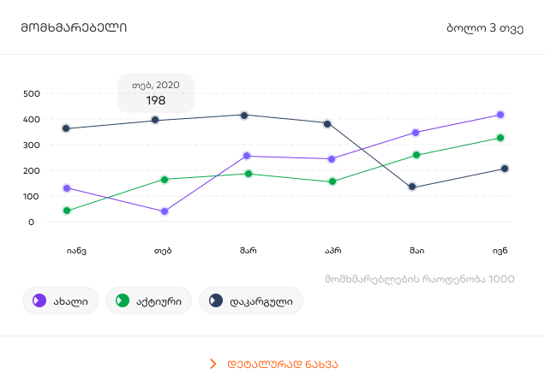The image size is (545, 392).
Task: Click the dark blue დაკარგული legend icon
Action: [x=216, y=300]
